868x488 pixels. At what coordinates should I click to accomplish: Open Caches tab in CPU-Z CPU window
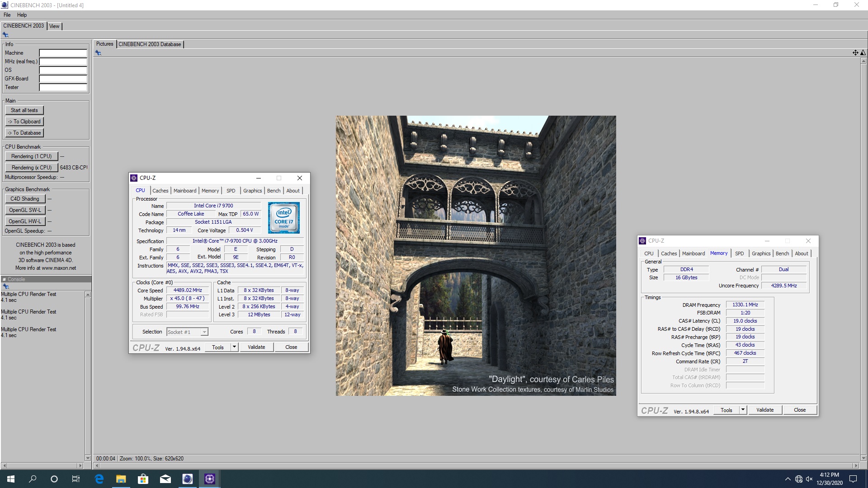(x=160, y=191)
